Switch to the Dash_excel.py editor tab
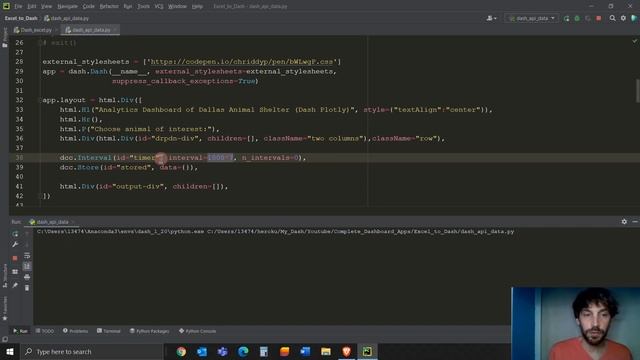640x360 pixels. point(36,30)
